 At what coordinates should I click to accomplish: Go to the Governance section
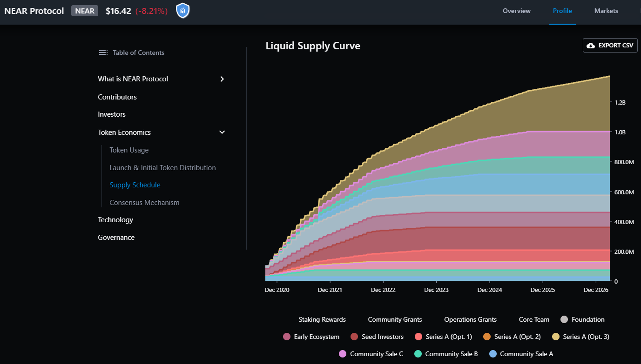(116, 238)
